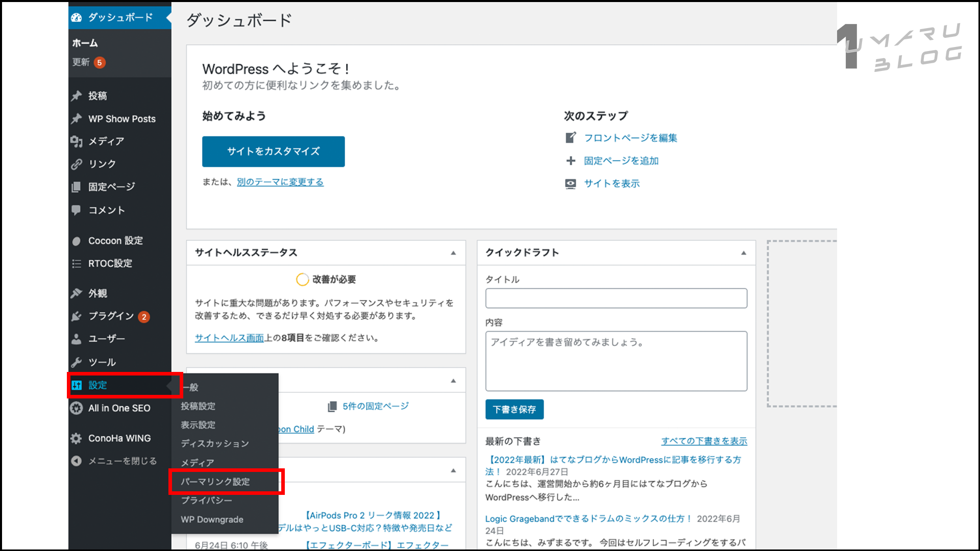980x551 pixels.
Task: Collapse the サイトヘルスステータス panel
Action: 453,253
